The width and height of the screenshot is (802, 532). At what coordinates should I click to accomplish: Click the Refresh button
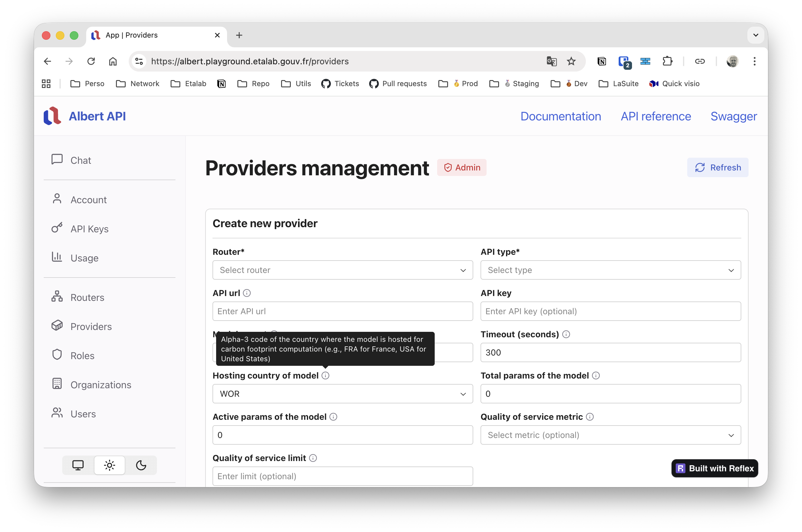717,167
